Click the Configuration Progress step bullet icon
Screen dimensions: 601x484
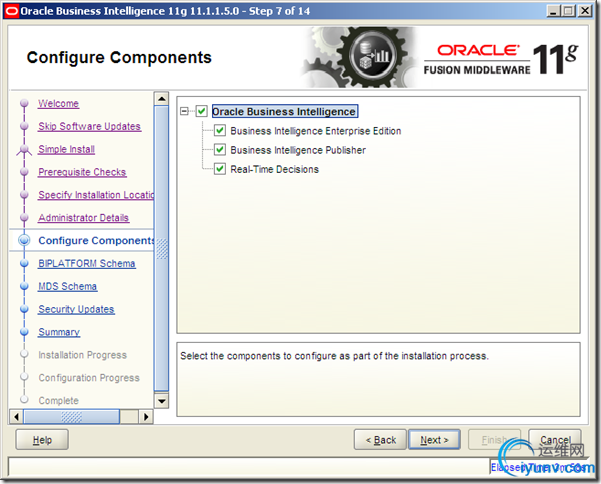24,377
